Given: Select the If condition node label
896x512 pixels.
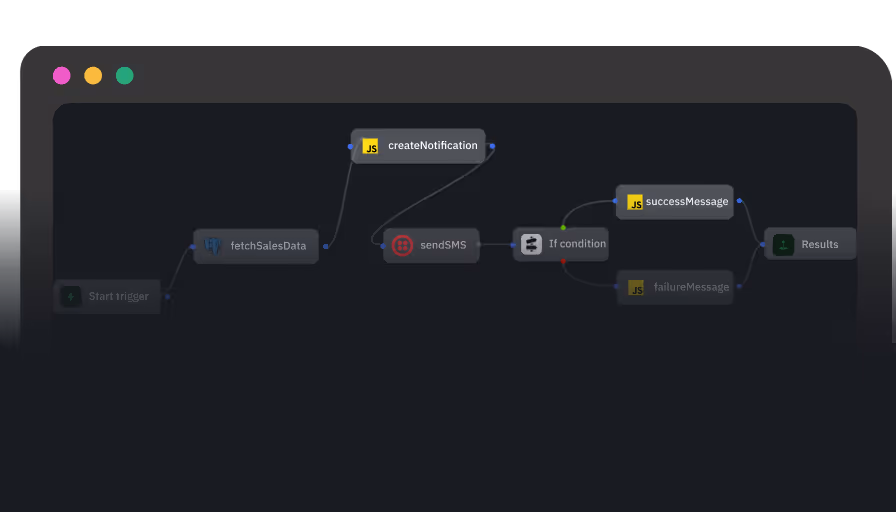Looking at the screenshot, I should pyautogui.click(x=577, y=244).
